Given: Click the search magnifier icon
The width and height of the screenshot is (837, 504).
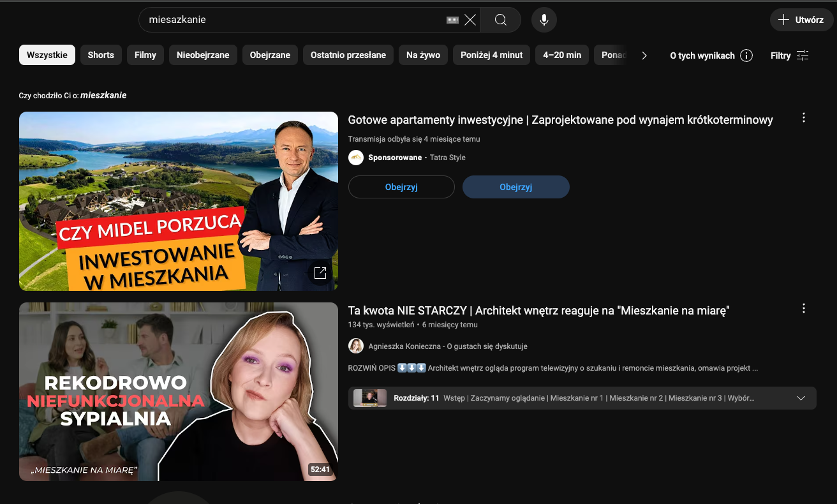Looking at the screenshot, I should coord(500,20).
